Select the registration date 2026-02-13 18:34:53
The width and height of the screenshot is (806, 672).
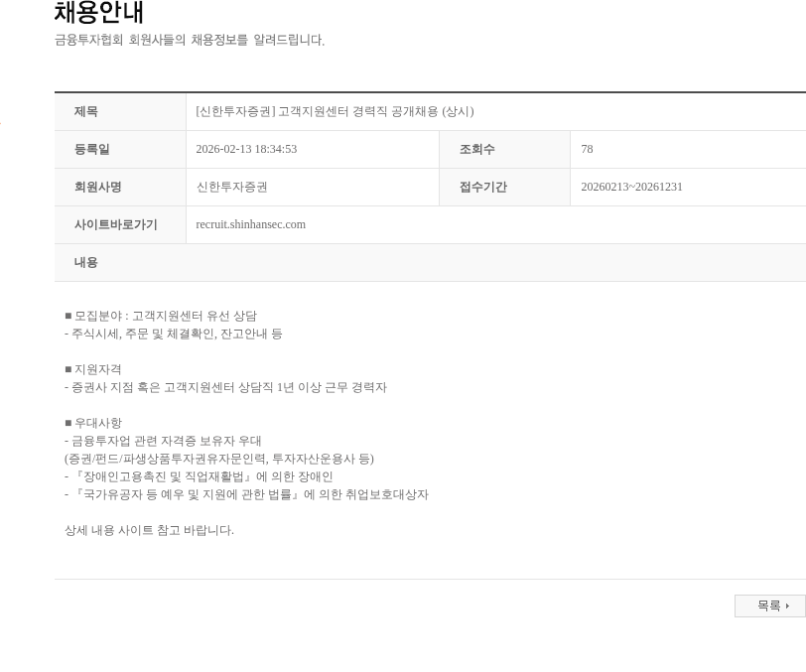(246, 149)
